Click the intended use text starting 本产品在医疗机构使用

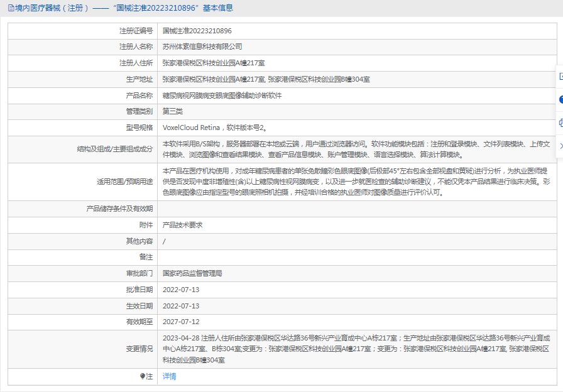(356, 182)
